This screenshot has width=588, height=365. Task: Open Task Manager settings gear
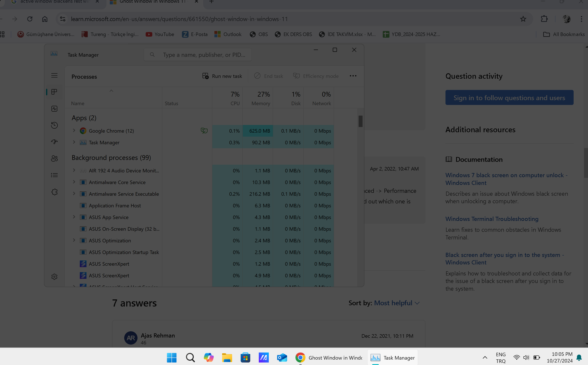[x=54, y=277]
